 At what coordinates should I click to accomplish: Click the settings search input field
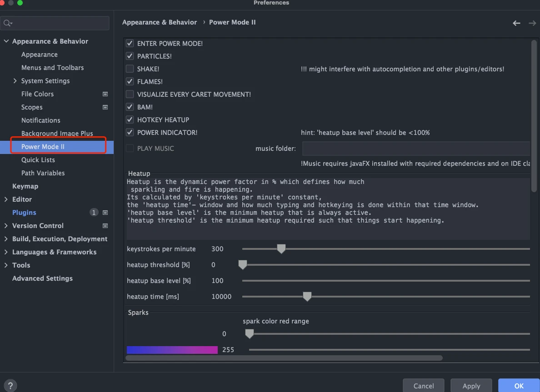55,24
